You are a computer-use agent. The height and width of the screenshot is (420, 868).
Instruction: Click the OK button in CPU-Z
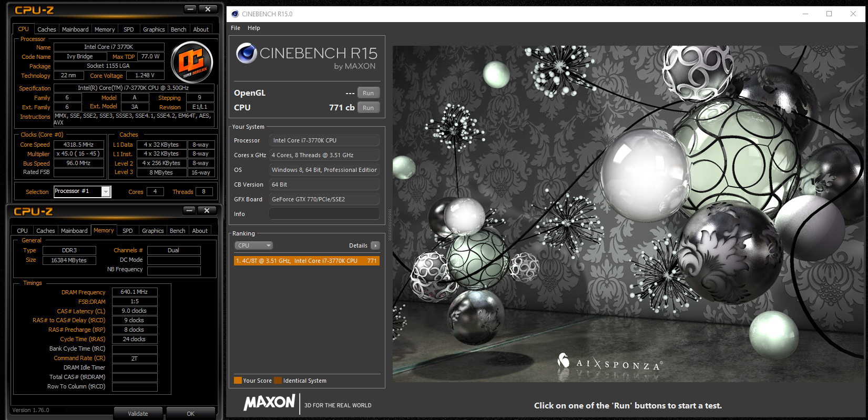click(x=190, y=414)
